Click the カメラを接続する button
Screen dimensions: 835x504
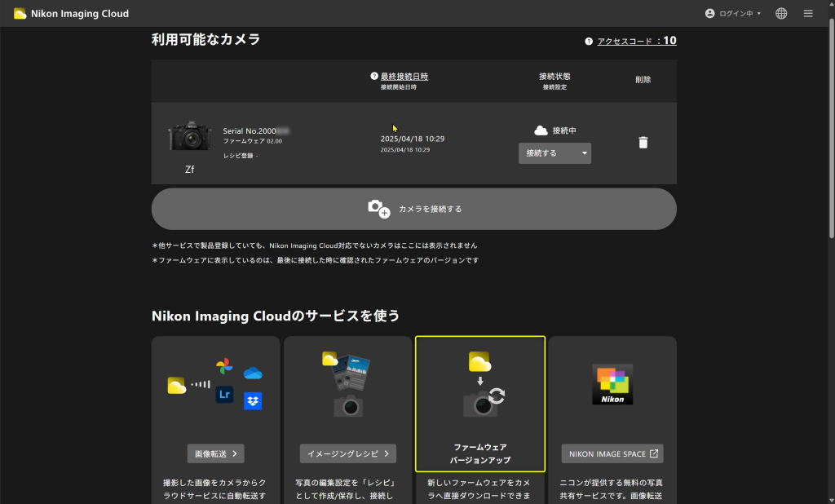tap(413, 209)
